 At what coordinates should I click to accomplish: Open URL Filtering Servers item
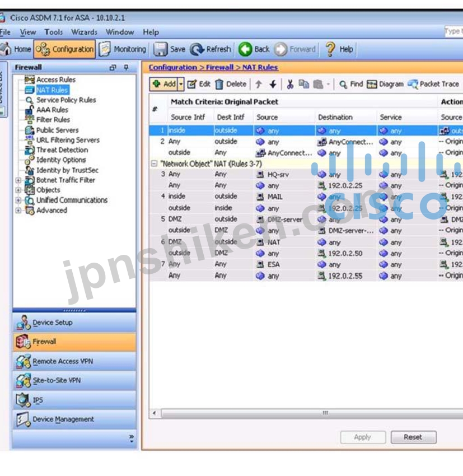(68, 140)
